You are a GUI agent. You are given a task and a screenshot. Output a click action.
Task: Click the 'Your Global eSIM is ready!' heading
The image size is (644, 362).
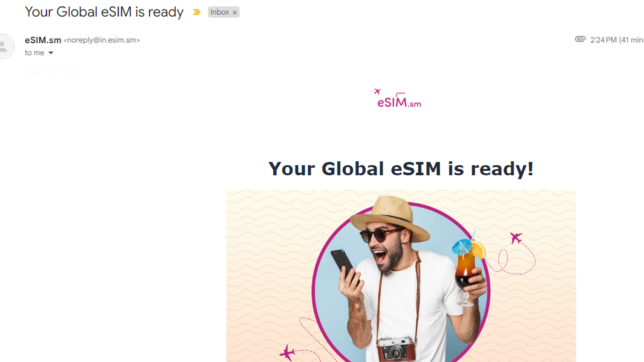[401, 169]
